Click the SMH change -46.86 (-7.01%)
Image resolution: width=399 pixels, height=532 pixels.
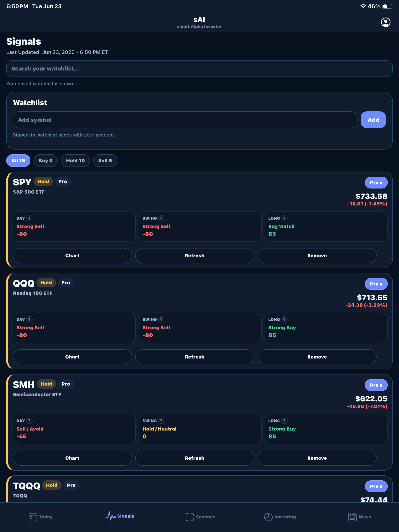367,406
